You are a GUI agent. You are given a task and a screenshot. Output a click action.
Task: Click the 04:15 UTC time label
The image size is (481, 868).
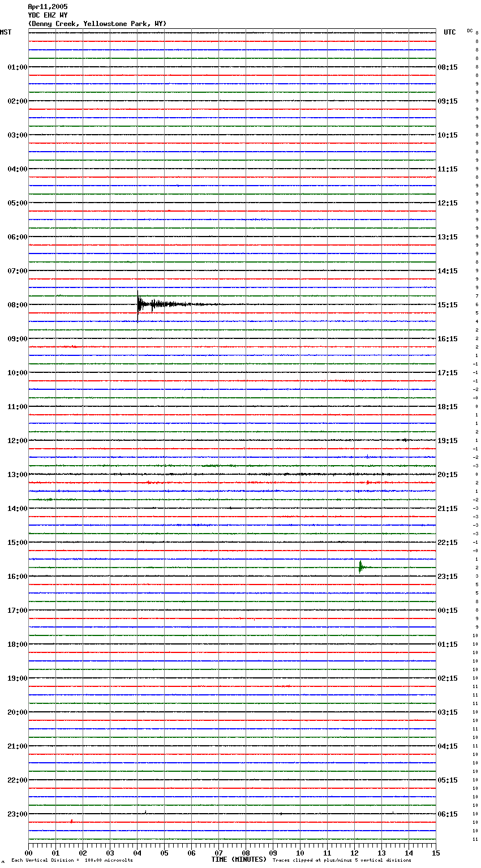pos(448,746)
